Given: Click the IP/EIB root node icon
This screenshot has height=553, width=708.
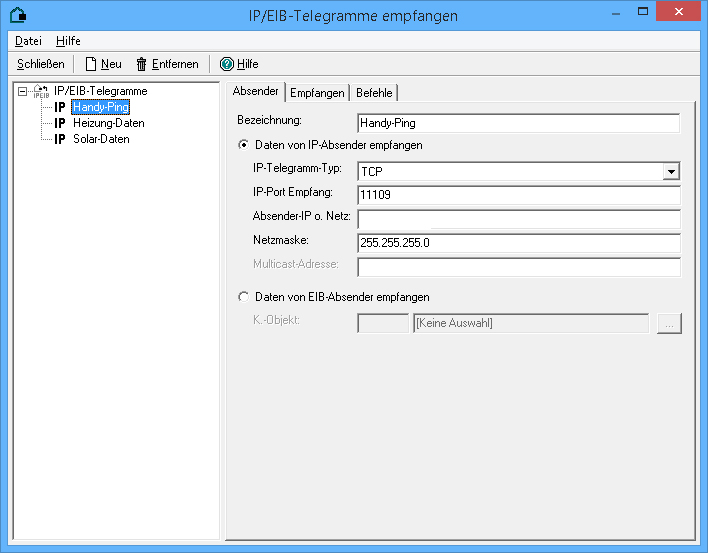Looking at the screenshot, I should coord(41,91).
